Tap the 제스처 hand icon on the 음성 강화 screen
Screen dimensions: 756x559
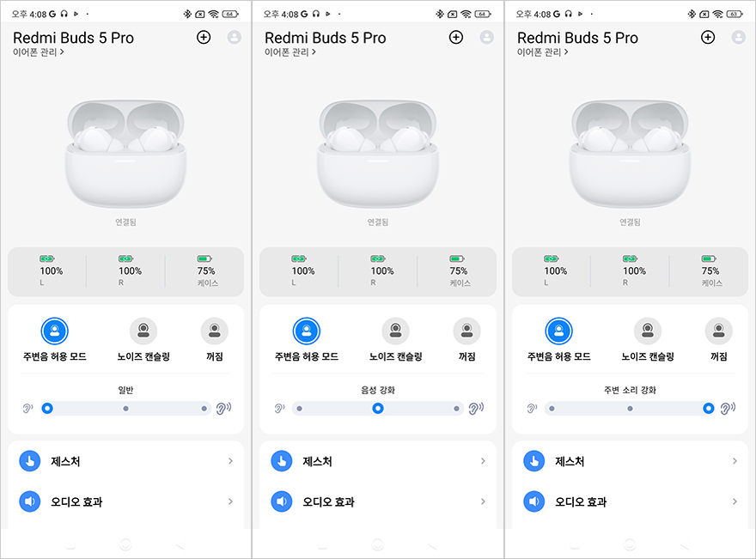pos(282,461)
